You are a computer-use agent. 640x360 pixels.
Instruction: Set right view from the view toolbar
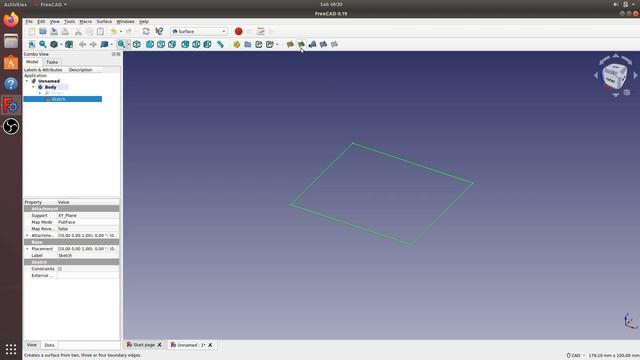pos(172,44)
